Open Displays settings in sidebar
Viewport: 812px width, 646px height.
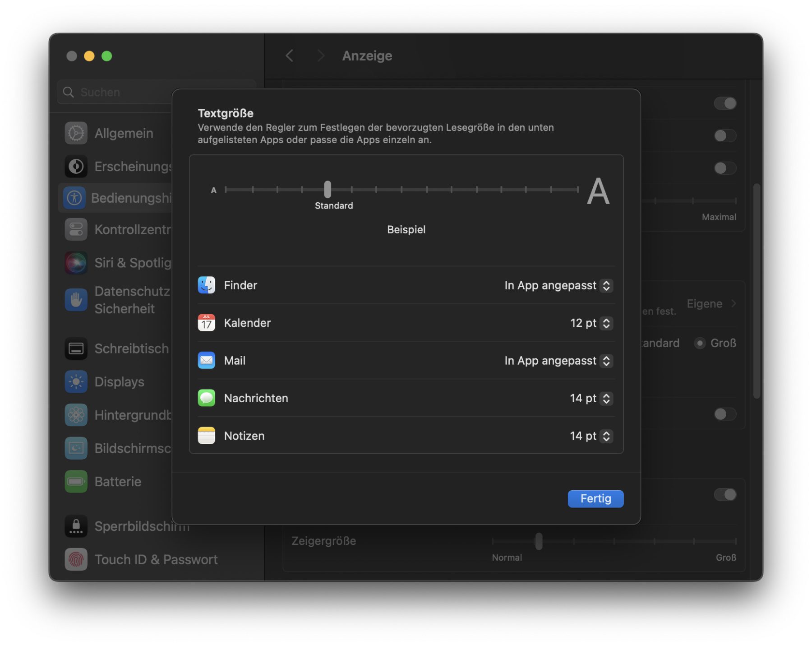(119, 382)
